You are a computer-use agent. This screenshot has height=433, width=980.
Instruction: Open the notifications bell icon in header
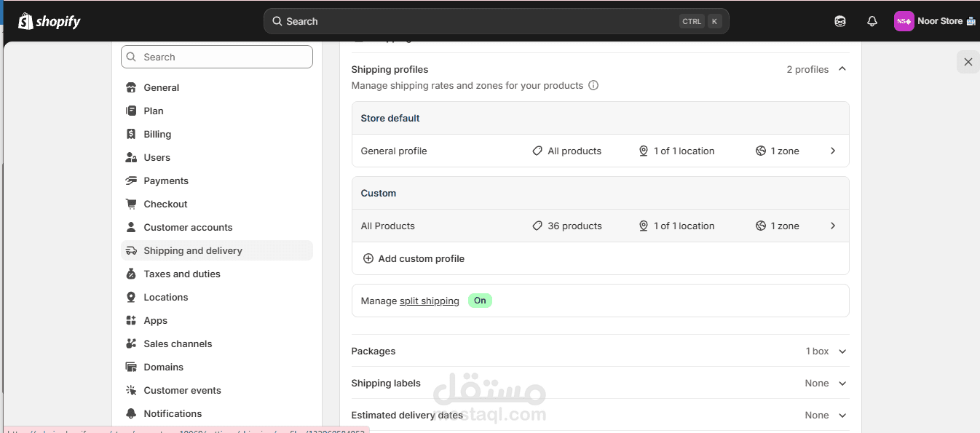click(872, 21)
